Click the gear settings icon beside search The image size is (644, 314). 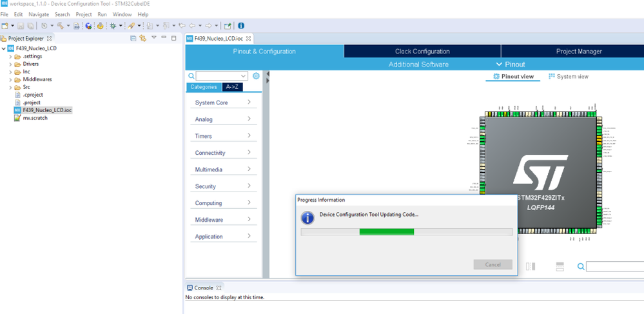click(x=256, y=76)
